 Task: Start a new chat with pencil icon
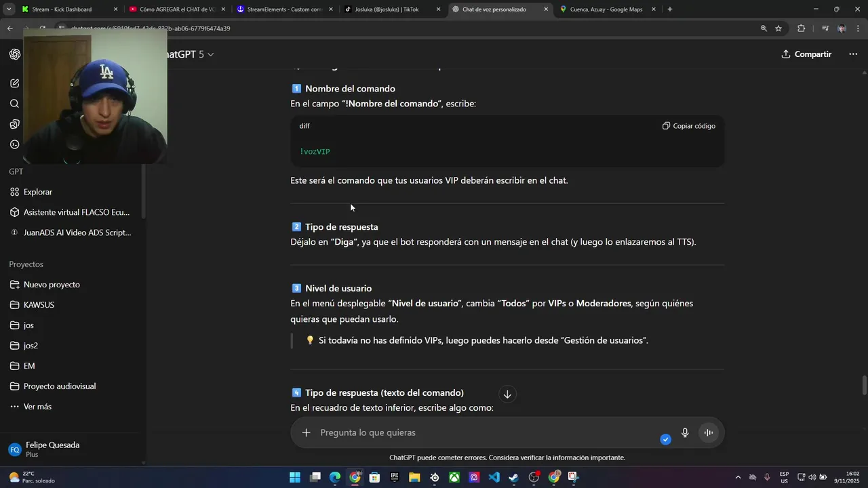coord(15,83)
